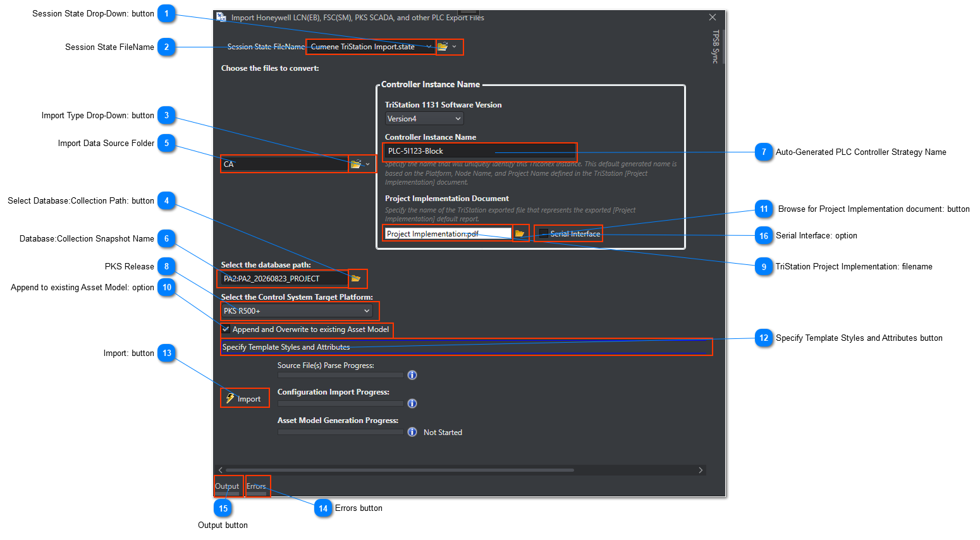Toggle Append and Overwrite to existing Asset Model
Viewport: 980px width, 540px height.
[226, 329]
